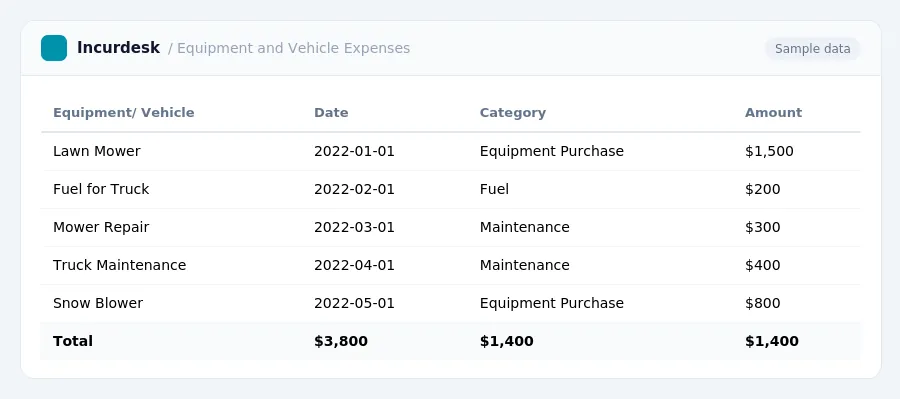Click the $300 amount

tap(763, 227)
